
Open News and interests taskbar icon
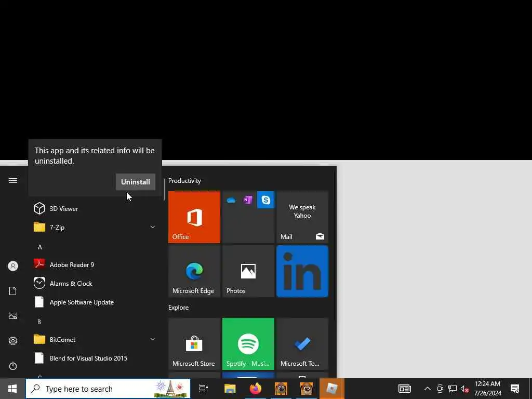coord(404,389)
